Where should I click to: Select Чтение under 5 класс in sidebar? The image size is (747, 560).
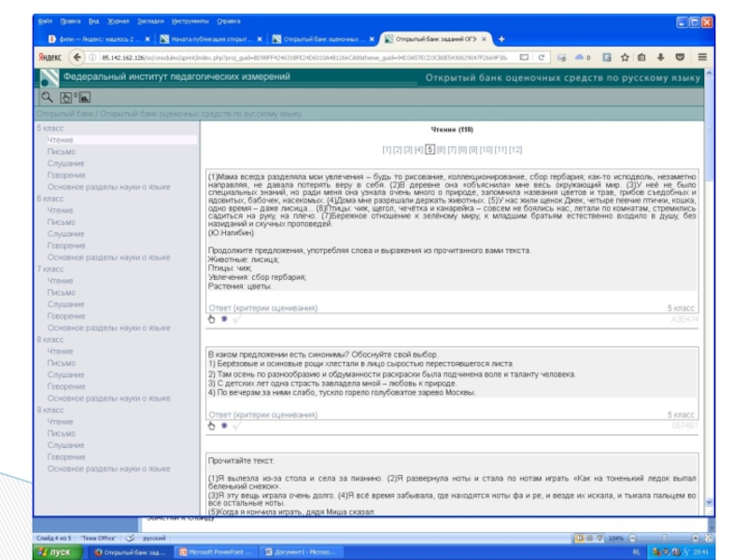61,139
